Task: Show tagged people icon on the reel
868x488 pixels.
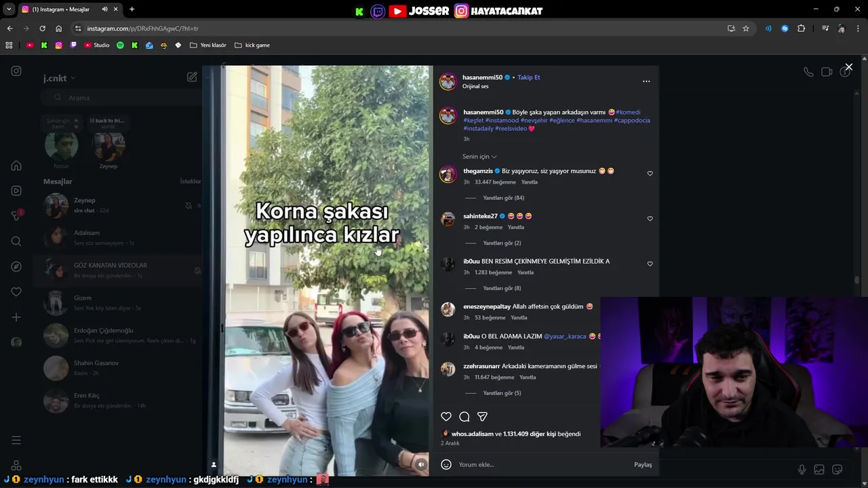Action: [x=214, y=464]
